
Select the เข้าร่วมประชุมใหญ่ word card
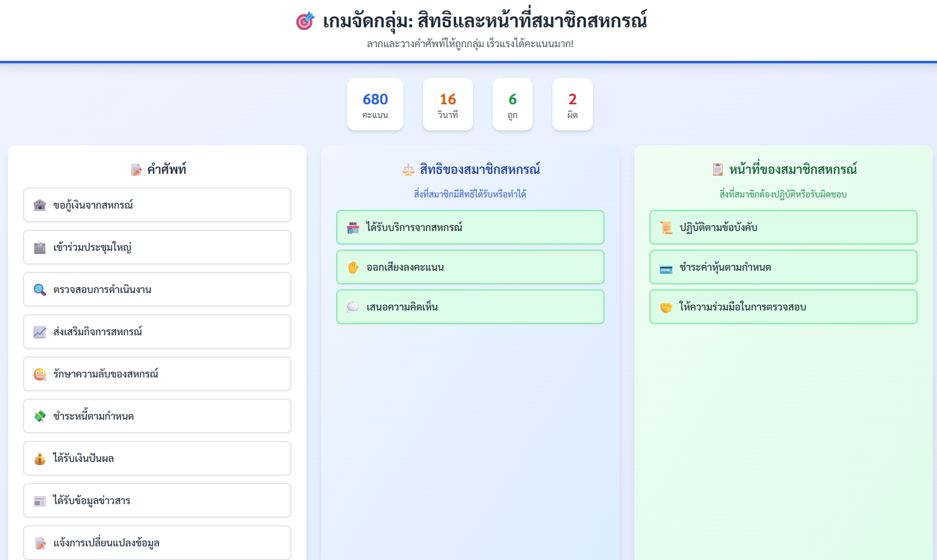coord(157,247)
